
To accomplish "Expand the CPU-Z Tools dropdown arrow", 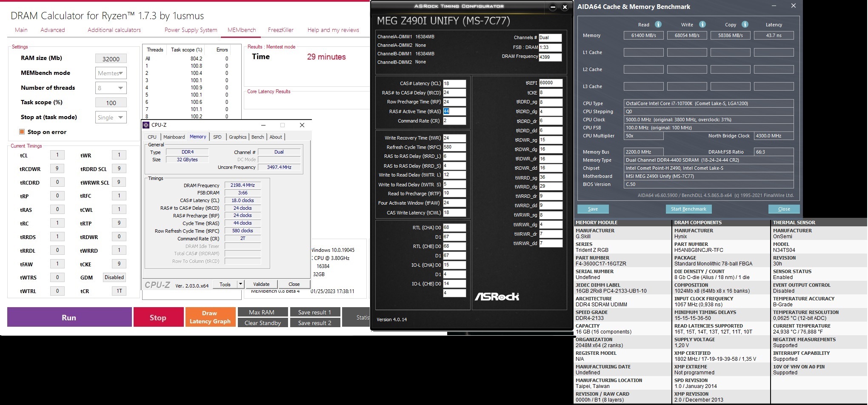I will [240, 284].
